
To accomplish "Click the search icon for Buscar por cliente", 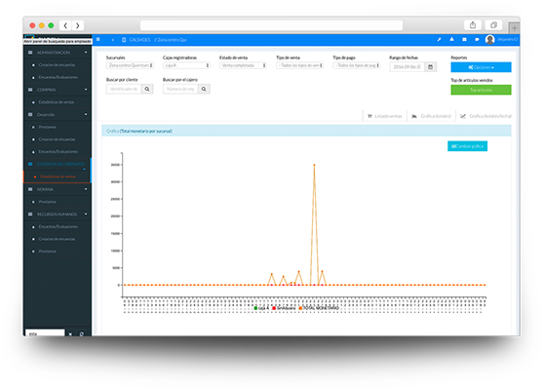I will click(x=147, y=89).
